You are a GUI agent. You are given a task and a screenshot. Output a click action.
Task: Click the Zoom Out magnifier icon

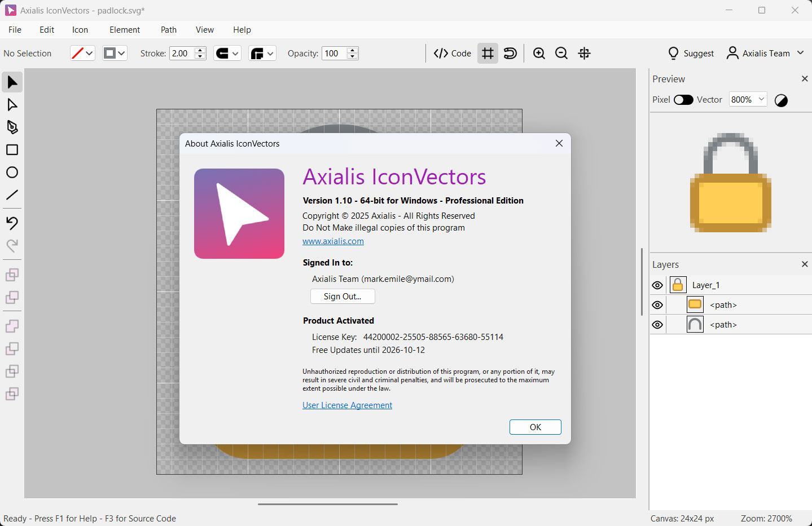tap(561, 54)
